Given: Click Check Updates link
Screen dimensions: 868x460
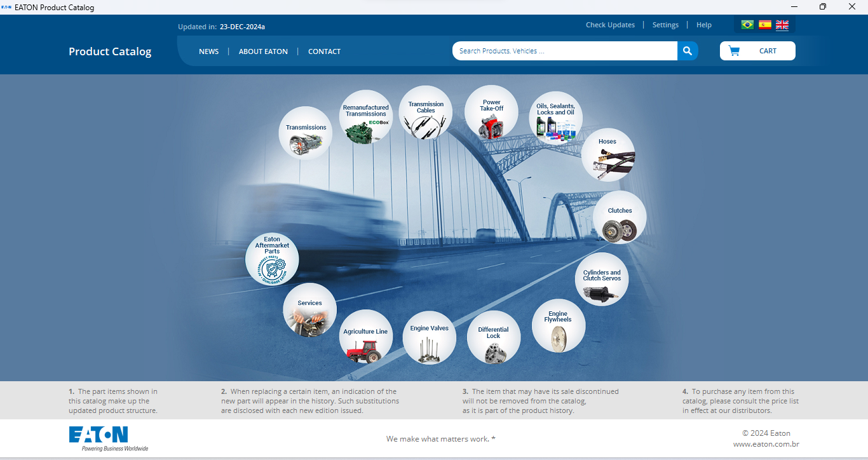Looking at the screenshot, I should coord(610,25).
